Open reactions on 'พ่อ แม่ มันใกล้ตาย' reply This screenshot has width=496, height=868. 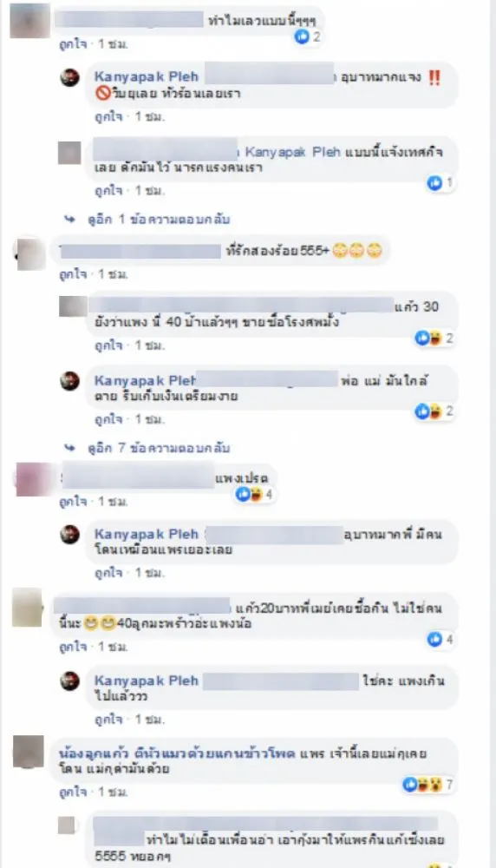(x=434, y=411)
